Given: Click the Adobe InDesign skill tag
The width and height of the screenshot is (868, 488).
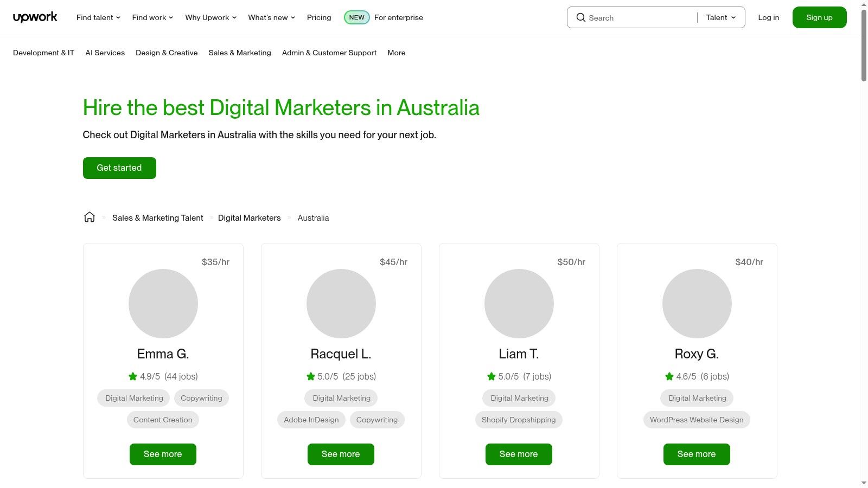Looking at the screenshot, I should click(x=311, y=420).
